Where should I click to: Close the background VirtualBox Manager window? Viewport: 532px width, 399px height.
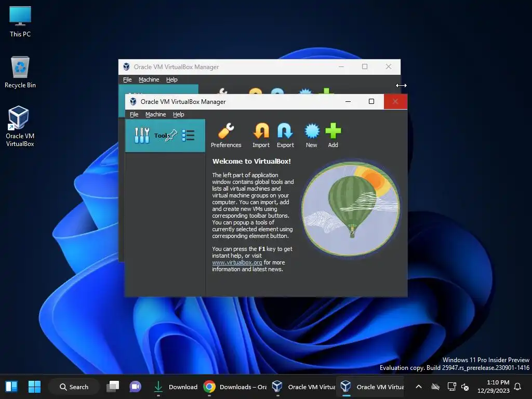point(389,66)
